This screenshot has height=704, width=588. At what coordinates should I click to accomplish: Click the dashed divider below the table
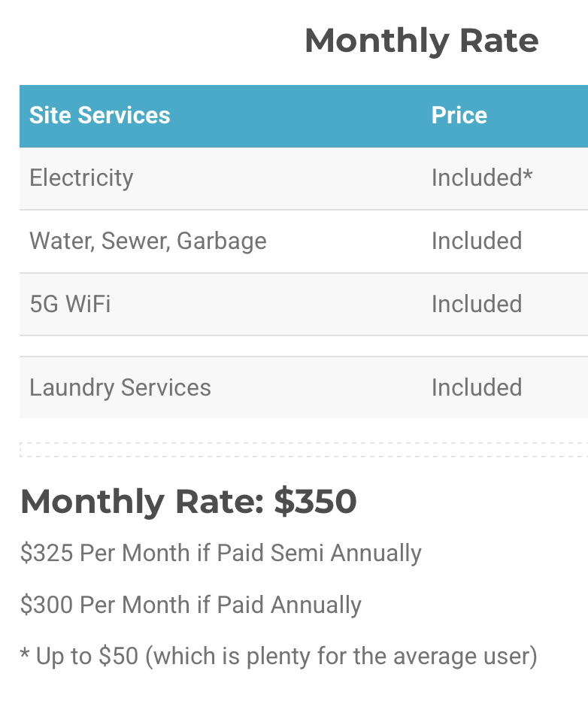click(301, 450)
